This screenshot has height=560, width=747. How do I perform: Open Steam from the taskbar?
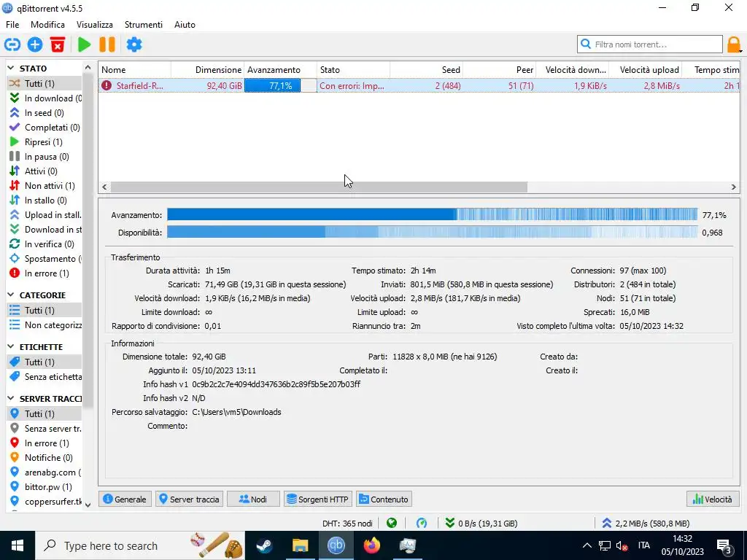[264, 545]
